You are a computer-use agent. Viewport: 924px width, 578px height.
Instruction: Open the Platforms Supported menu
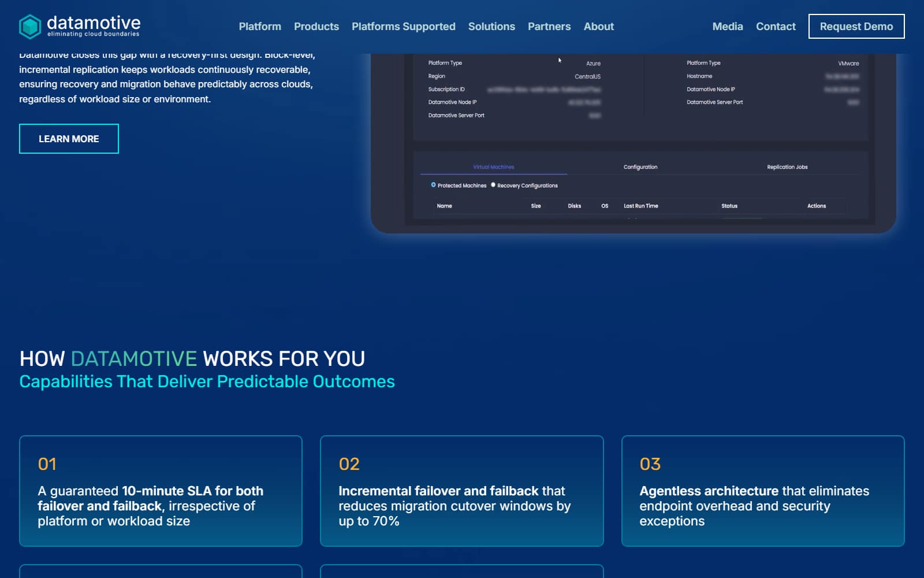pos(404,27)
